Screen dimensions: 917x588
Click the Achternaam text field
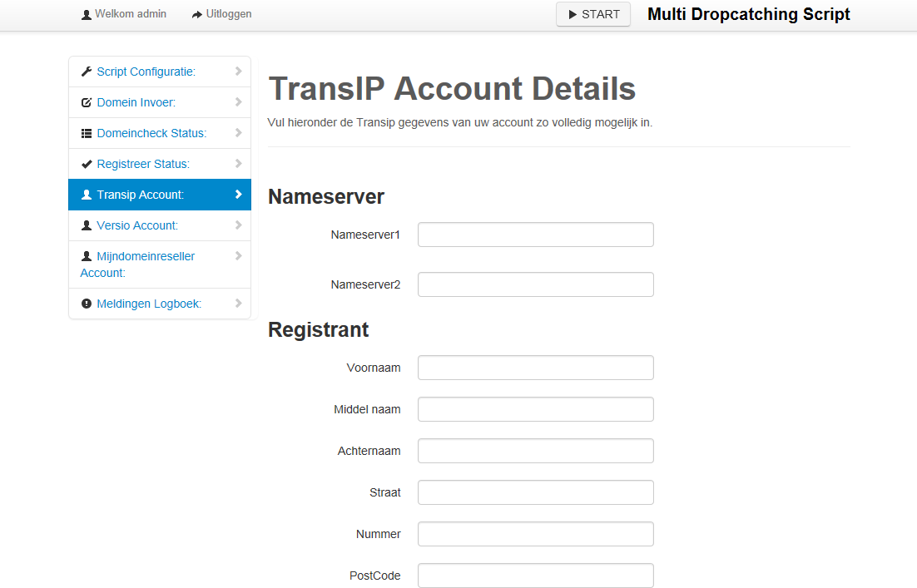[x=535, y=451]
